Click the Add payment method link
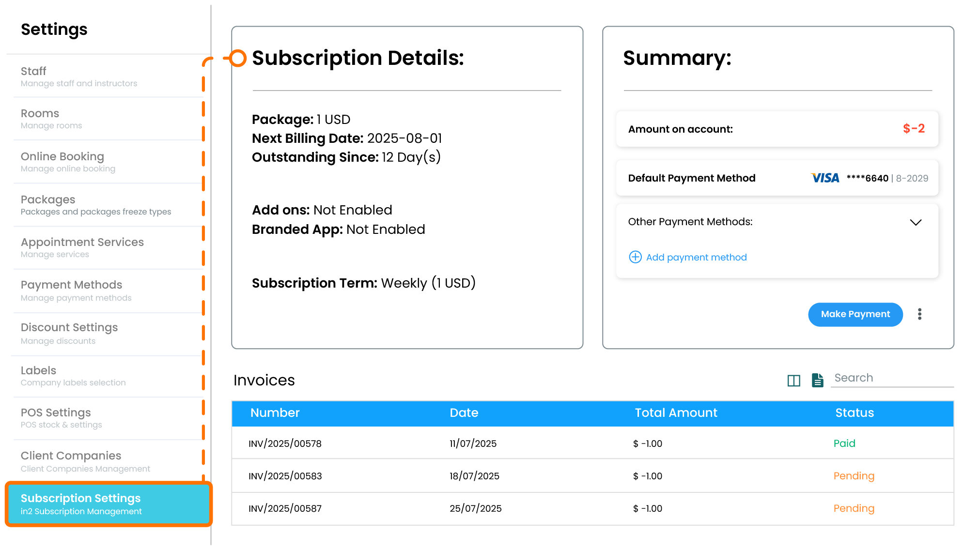Screen dimensions: 980x550 click(696, 257)
